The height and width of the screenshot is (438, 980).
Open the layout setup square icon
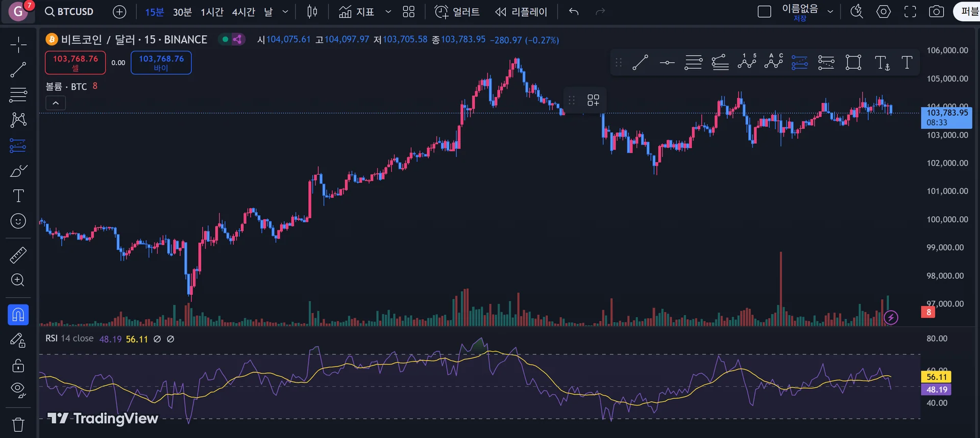coord(764,12)
